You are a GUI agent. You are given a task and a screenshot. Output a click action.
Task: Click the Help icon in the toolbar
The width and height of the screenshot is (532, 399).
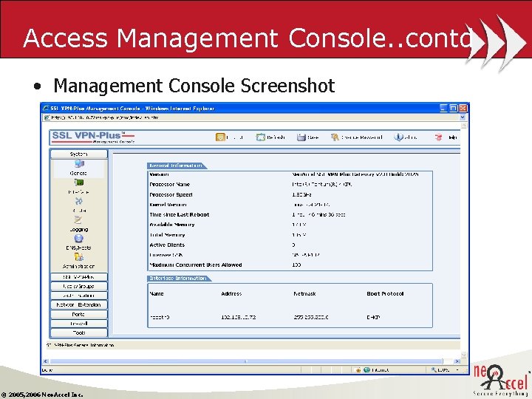438,137
